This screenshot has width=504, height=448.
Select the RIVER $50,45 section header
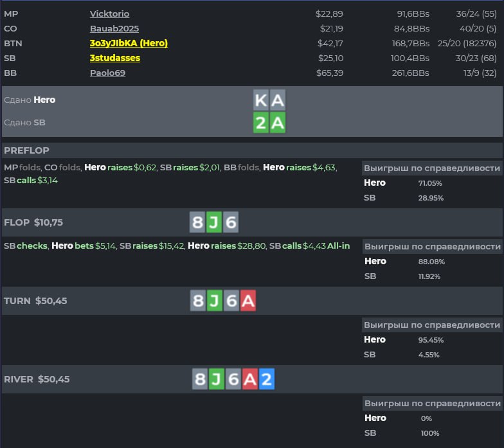pyautogui.click(x=37, y=379)
